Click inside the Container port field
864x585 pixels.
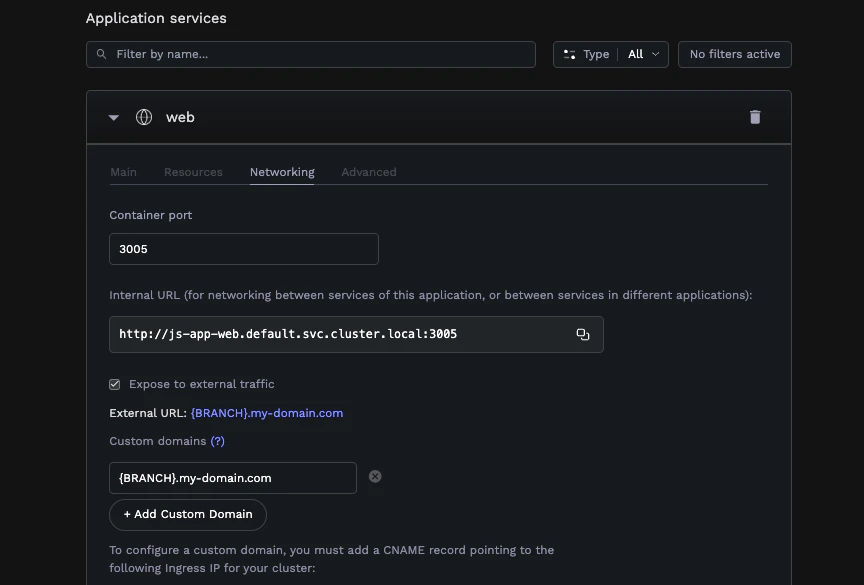(x=243, y=248)
